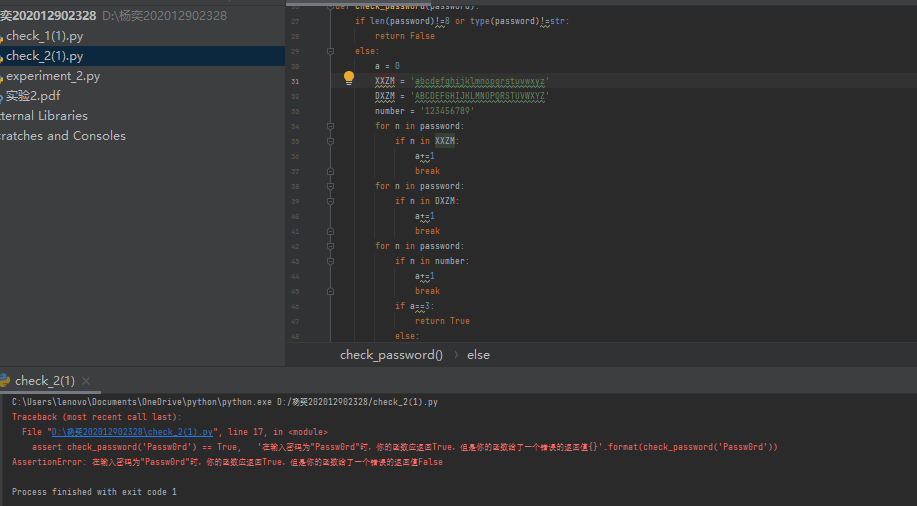Screen dimensions: 917x506
Task: Click the yellow lightbulb quick-fix icon
Action: tap(349, 78)
